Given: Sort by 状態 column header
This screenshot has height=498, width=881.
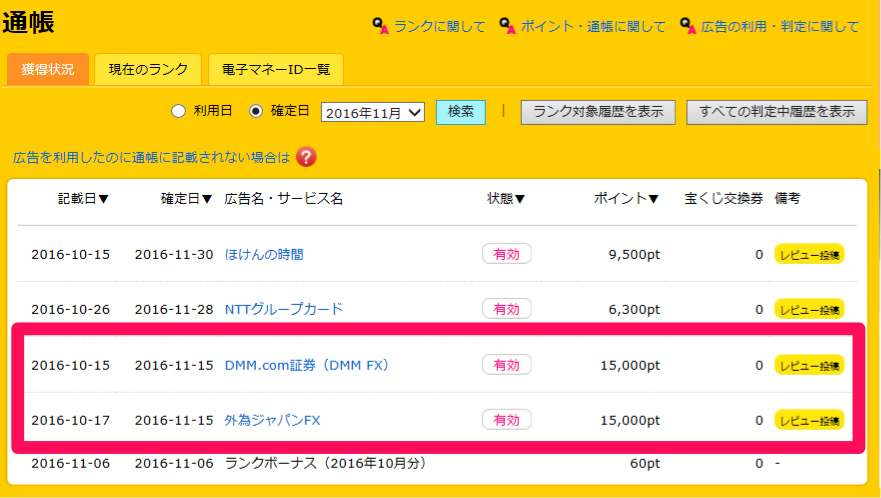Looking at the screenshot, I should click(x=506, y=198).
